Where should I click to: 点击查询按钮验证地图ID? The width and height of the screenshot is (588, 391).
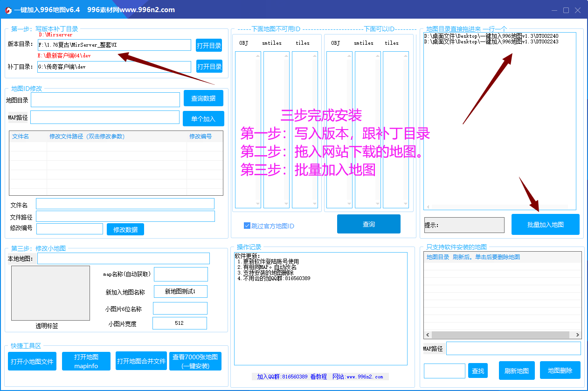coord(368,224)
